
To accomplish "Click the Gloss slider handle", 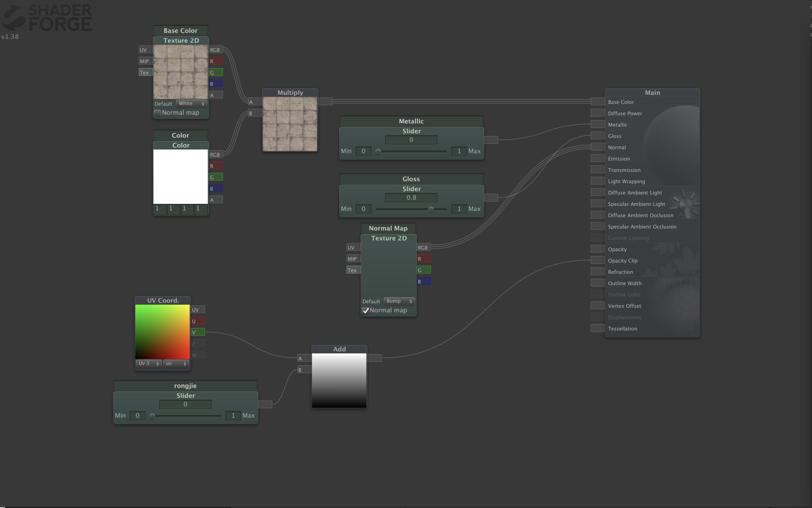I will 431,209.
